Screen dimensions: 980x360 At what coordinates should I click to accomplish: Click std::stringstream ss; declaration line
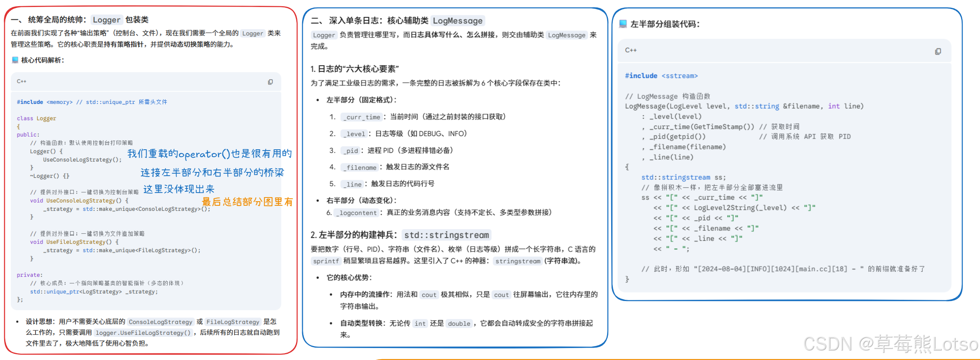(x=684, y=177)
